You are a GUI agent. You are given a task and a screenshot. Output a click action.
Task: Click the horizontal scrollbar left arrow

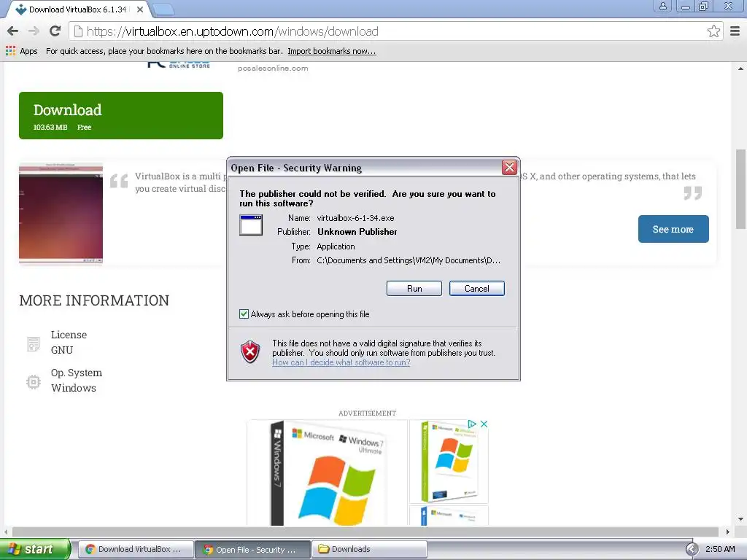6,532
